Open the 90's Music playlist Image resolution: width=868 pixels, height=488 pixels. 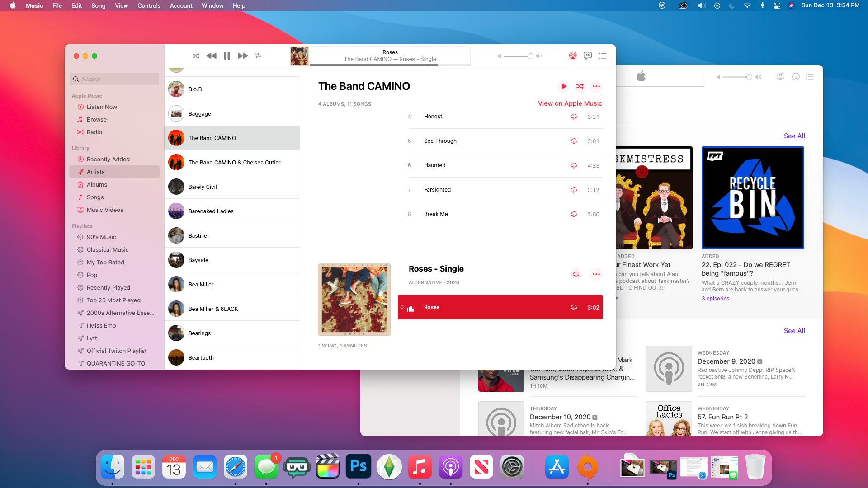pos(114,237)
